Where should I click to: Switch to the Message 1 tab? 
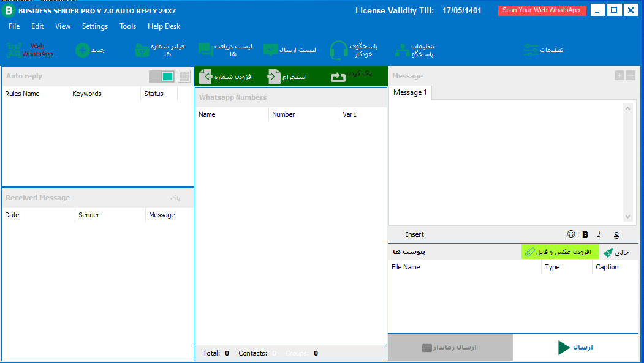click(x=410, y=92)
